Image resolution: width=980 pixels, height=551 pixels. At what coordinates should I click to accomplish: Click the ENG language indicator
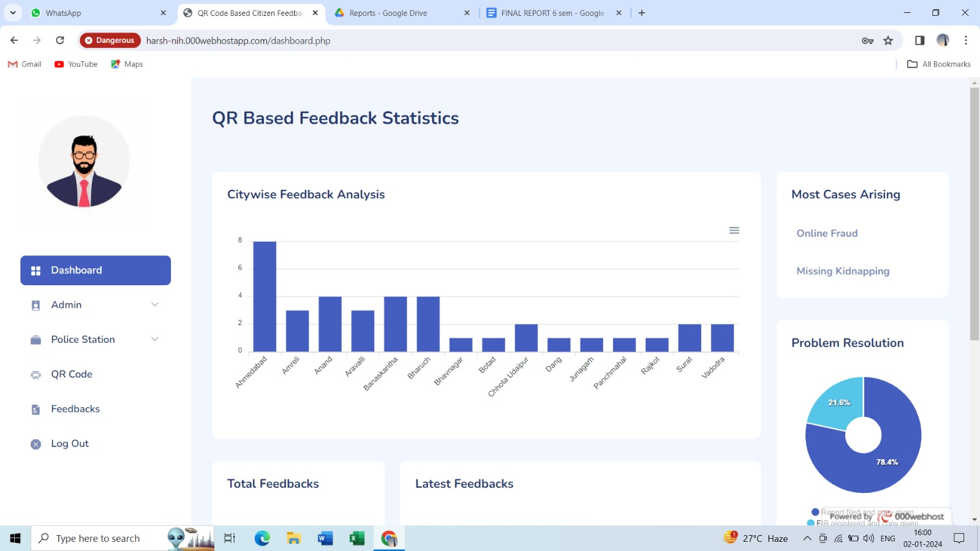(888, 539)
